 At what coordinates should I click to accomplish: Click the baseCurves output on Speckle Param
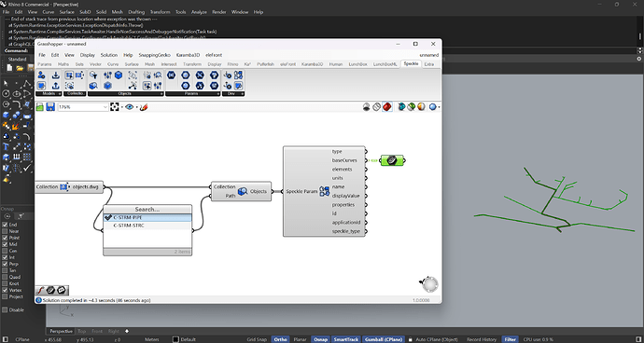[344, 160]
